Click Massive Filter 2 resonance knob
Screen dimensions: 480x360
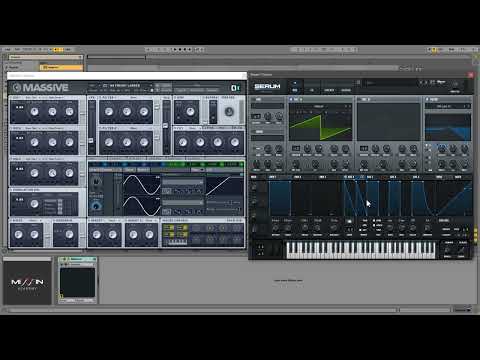coord(144,142)
